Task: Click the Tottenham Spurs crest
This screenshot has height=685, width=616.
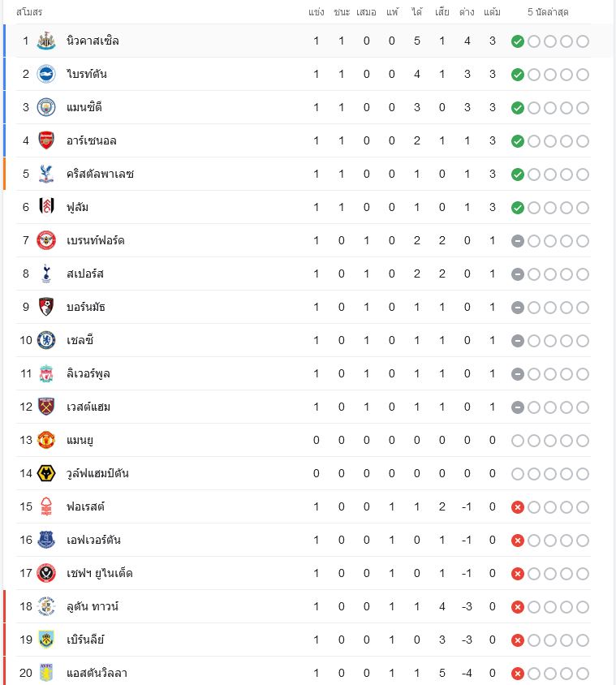Action: pos(46,274)
